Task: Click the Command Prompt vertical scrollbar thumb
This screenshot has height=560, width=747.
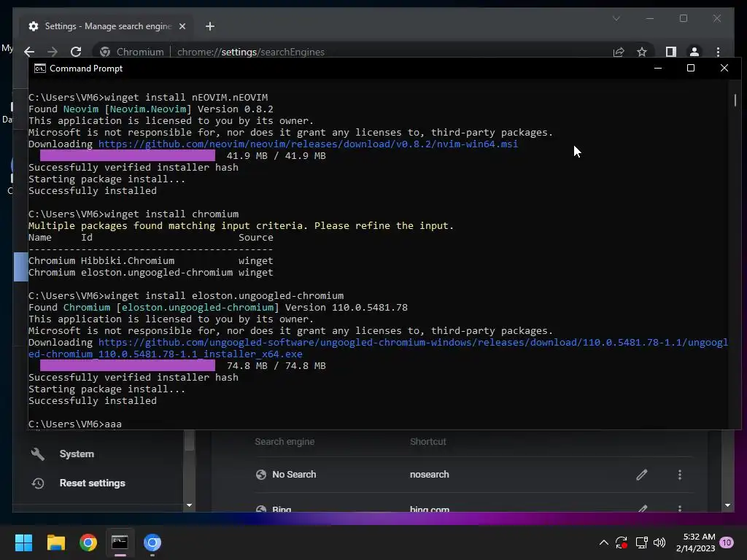Action: 735,100
